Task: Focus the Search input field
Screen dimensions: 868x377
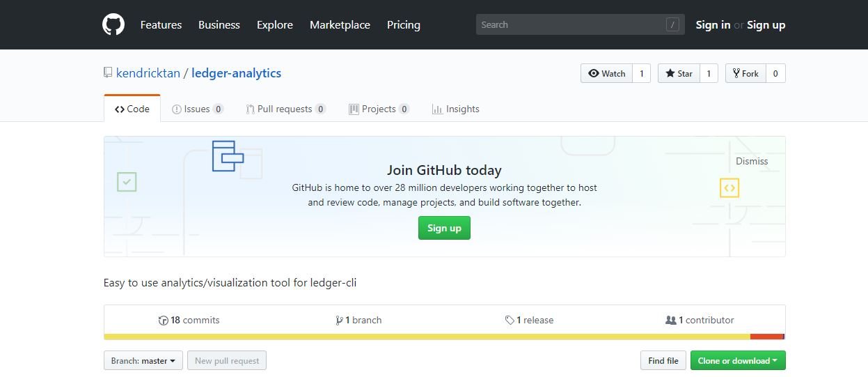Action: click(581, 24)
